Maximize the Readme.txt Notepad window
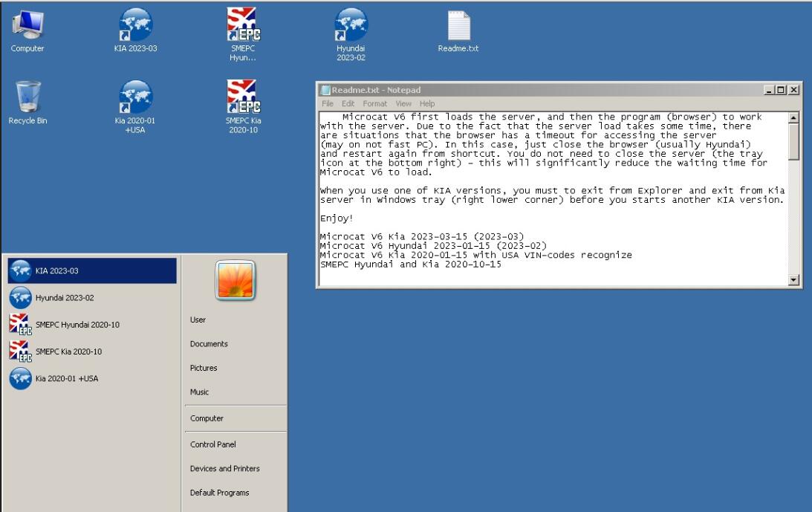Viewport: 812px width, 512px height. (x=780, y=90)
